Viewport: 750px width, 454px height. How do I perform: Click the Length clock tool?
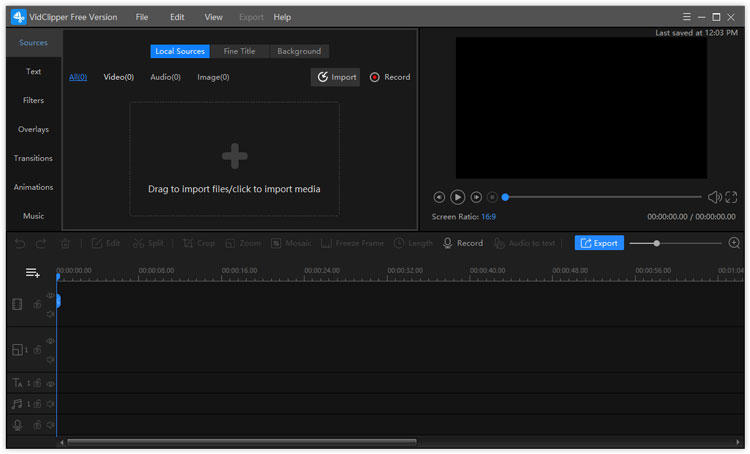[x=413, y=244]
